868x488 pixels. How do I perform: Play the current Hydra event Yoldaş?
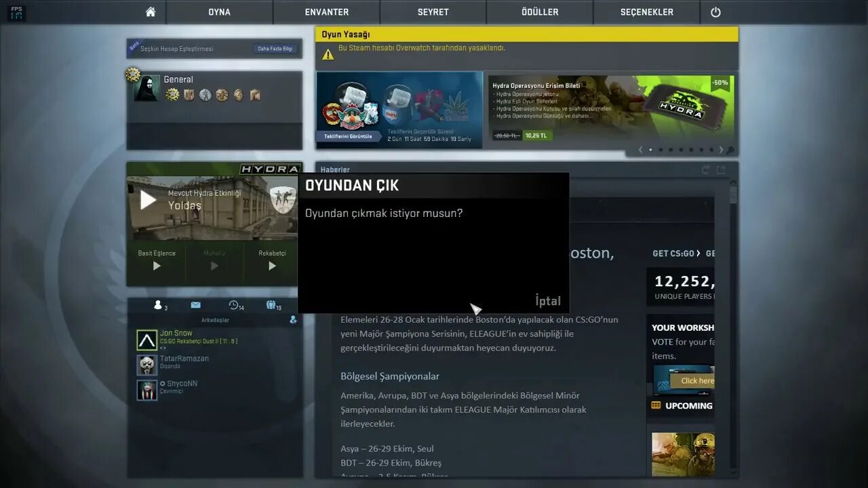(x=148, y=200)
